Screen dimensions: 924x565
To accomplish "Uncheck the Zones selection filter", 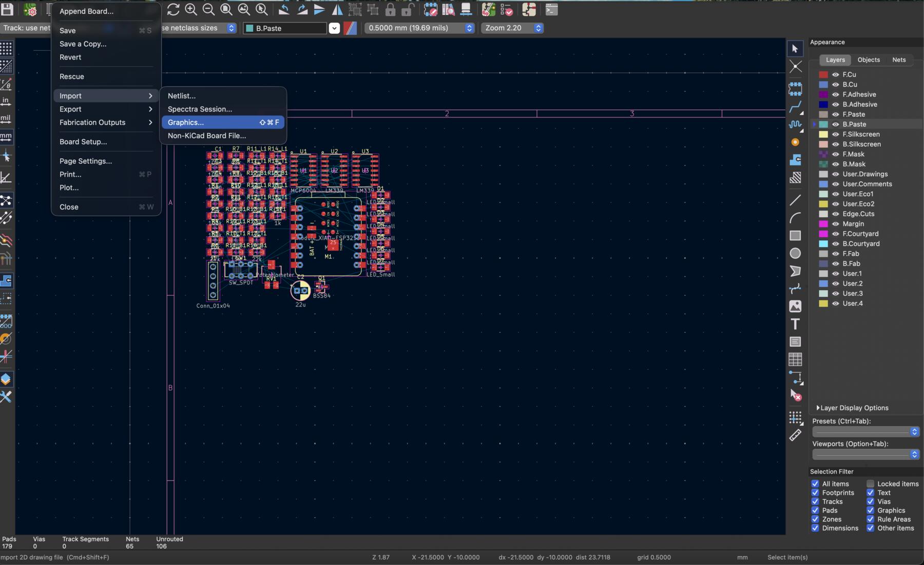I will coord(816,519).
